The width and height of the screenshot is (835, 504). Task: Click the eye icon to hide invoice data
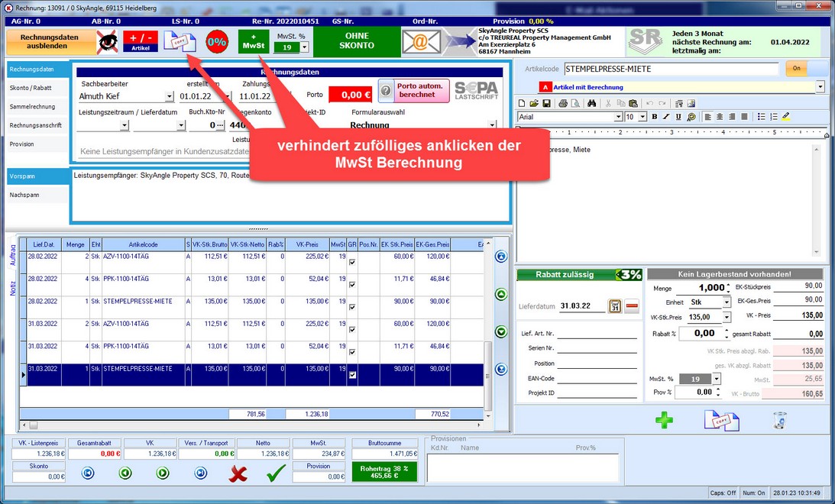(108, 42)
